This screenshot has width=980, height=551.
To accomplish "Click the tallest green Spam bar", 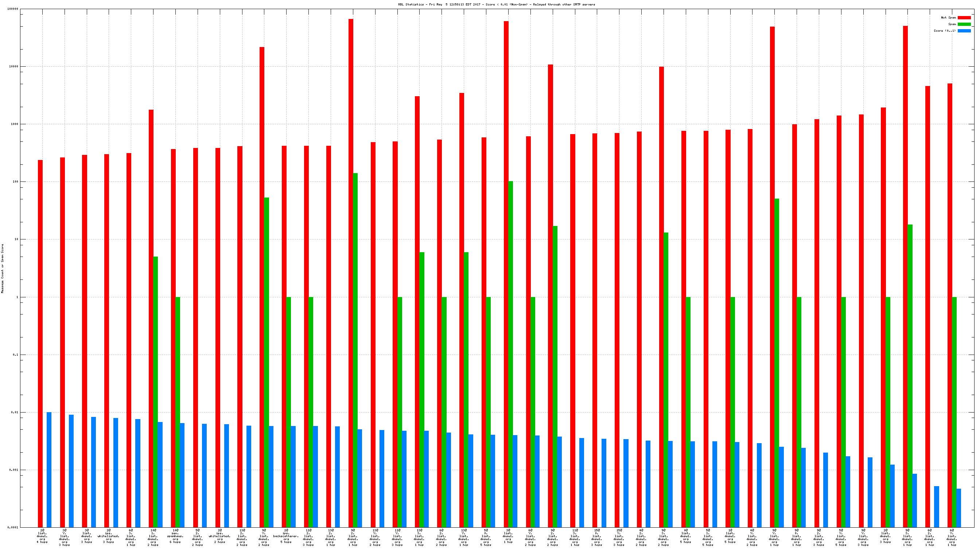I will (355, 342).
